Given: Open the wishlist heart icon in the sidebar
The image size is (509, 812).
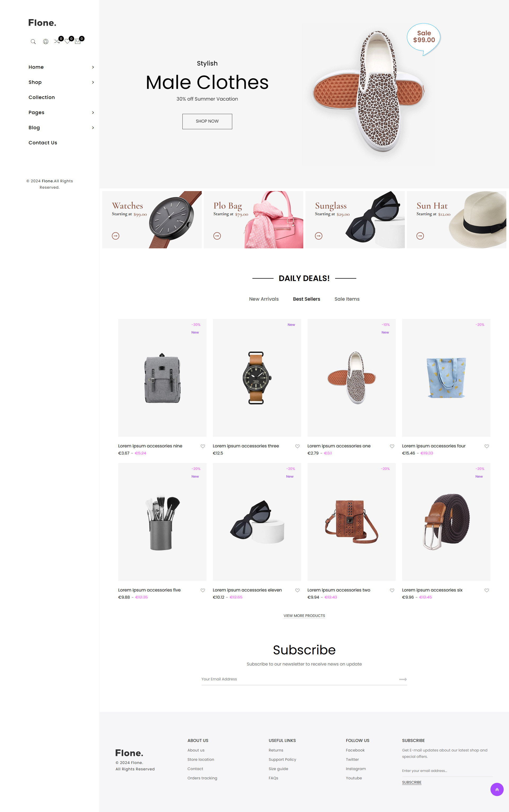Looking at the screenshot, I should pyautogui.click(x=67, y=41).
